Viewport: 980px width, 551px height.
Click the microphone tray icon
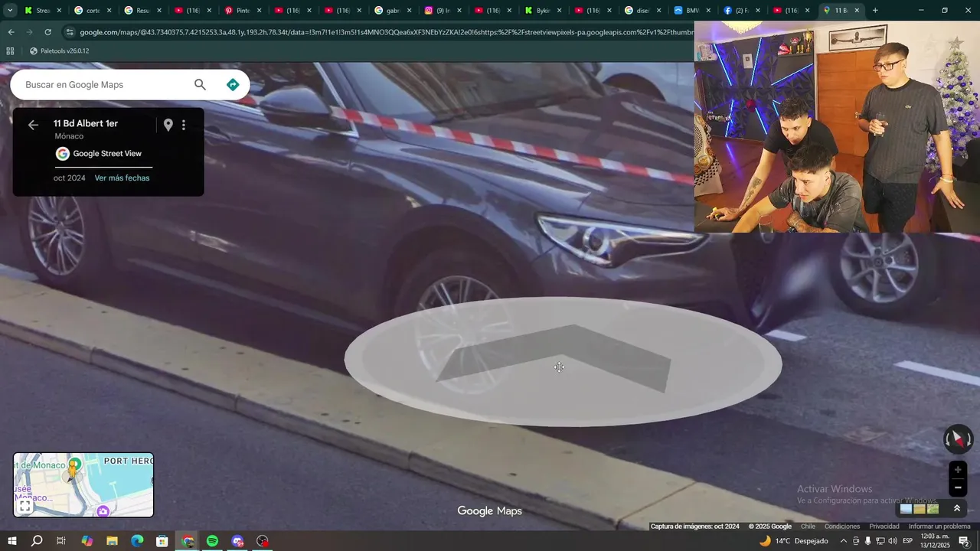(x=867, y=541)
